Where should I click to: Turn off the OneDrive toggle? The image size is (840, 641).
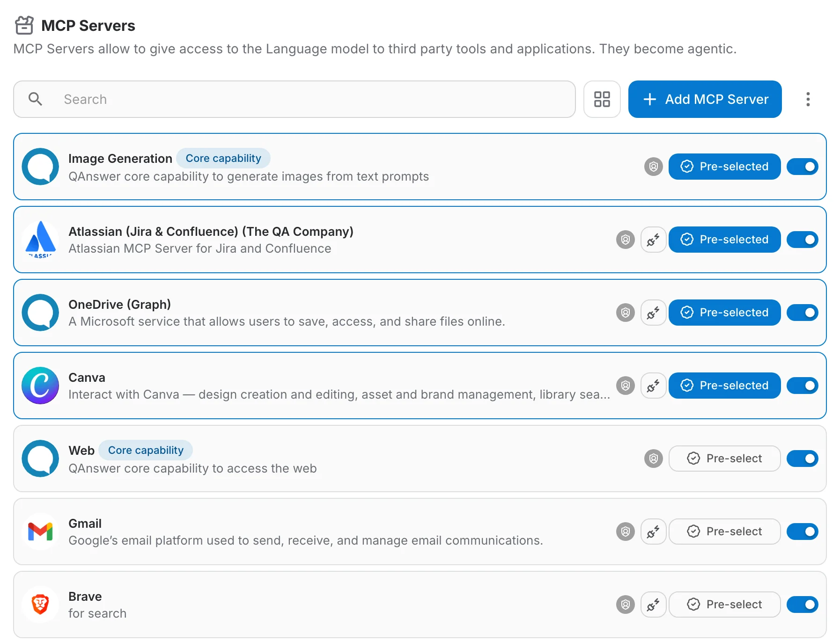point(802,313)
